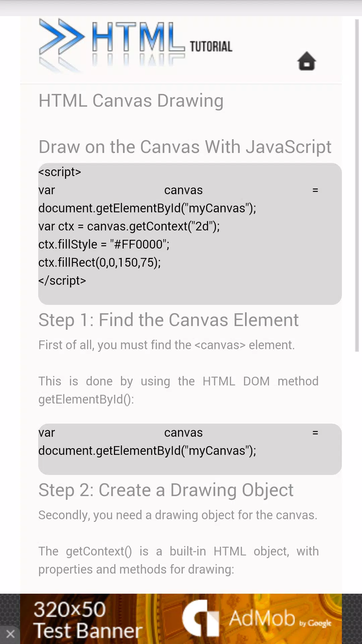
Task: Click the 320x50 Test Banner text
Action: click(88, 620)
